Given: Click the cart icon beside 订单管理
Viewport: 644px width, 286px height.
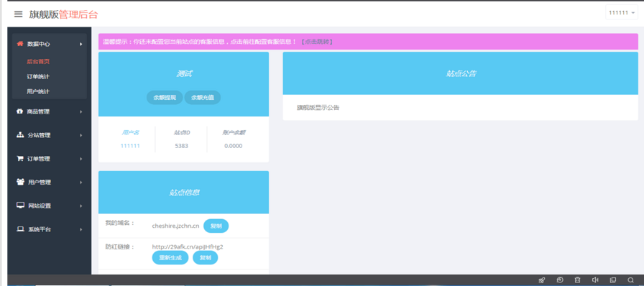Looking at the screenshot, I should [19, 158].
